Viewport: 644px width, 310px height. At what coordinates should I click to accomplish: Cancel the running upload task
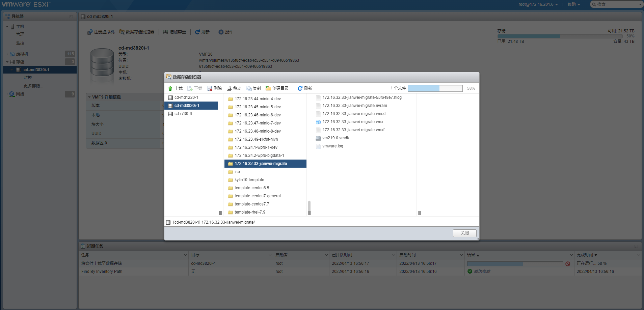tap(568, 264)
